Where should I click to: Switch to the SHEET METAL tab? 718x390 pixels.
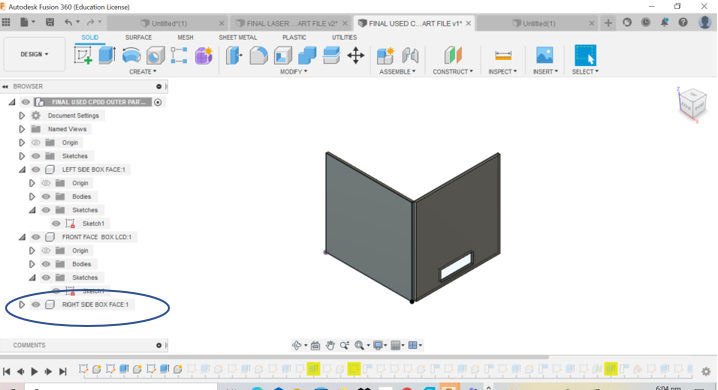pos(238,38)
